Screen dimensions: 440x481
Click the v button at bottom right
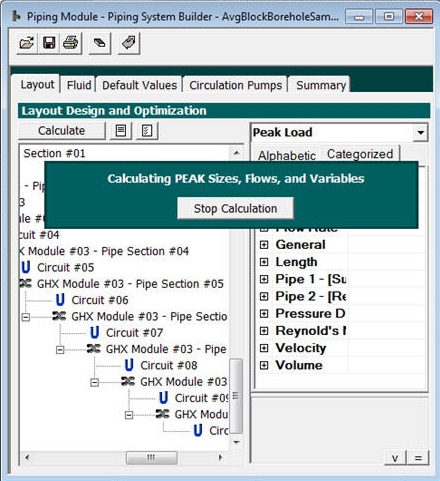[x=395, y=458]
